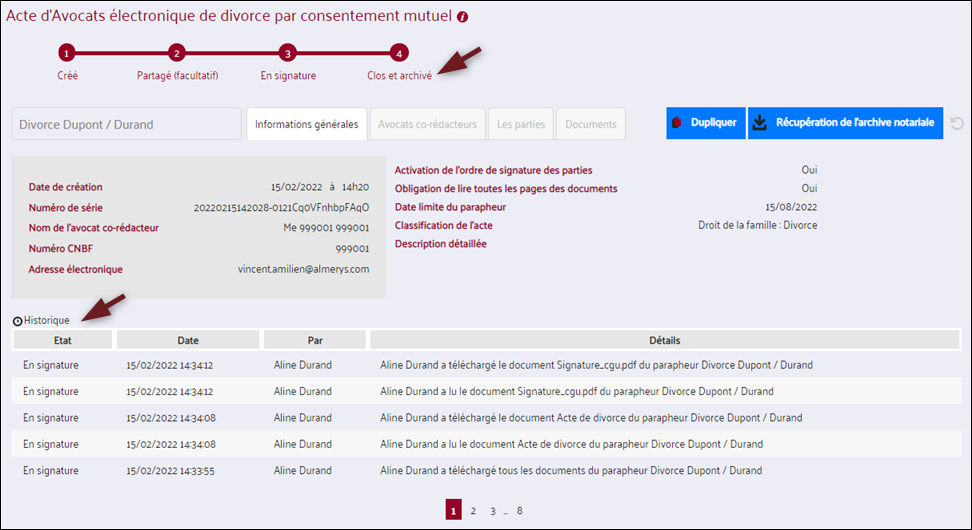972x530 pixels.
Task: Go to history page 3
Action: [493, 511]
